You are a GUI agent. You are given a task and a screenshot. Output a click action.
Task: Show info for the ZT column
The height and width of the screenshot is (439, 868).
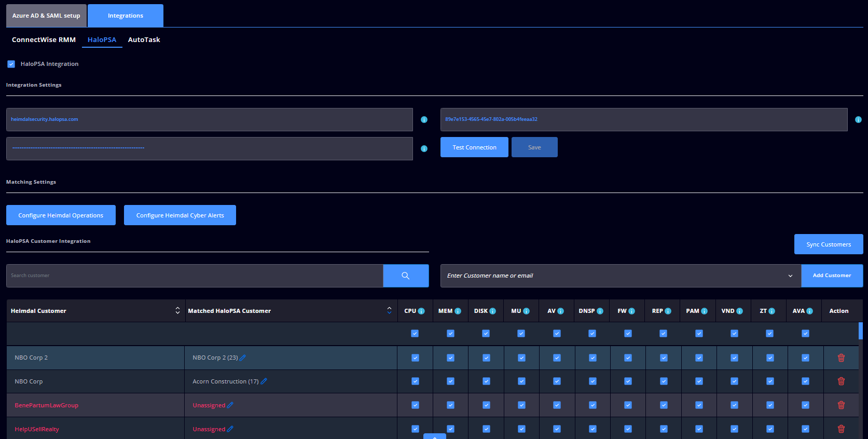click(771, 311)
